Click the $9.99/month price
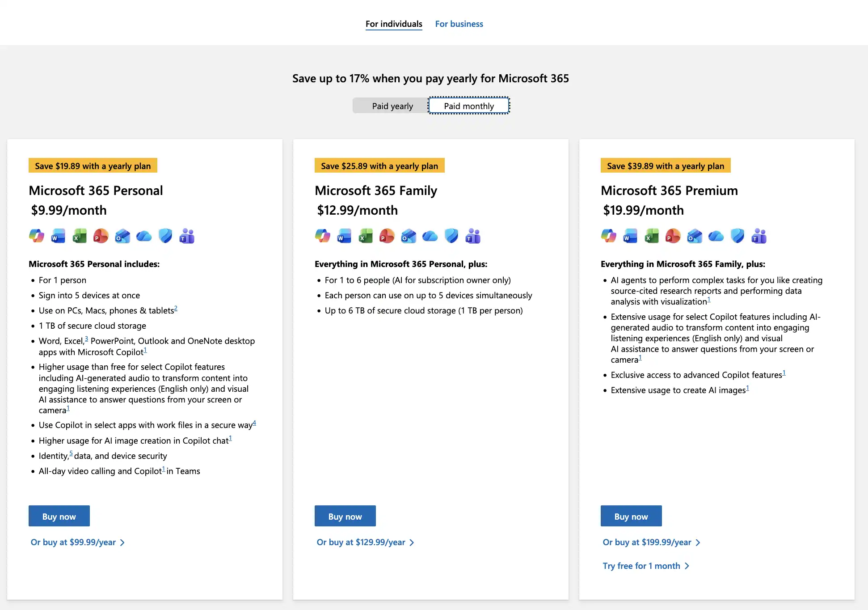The image size is (868, 610). click(69, 210)
